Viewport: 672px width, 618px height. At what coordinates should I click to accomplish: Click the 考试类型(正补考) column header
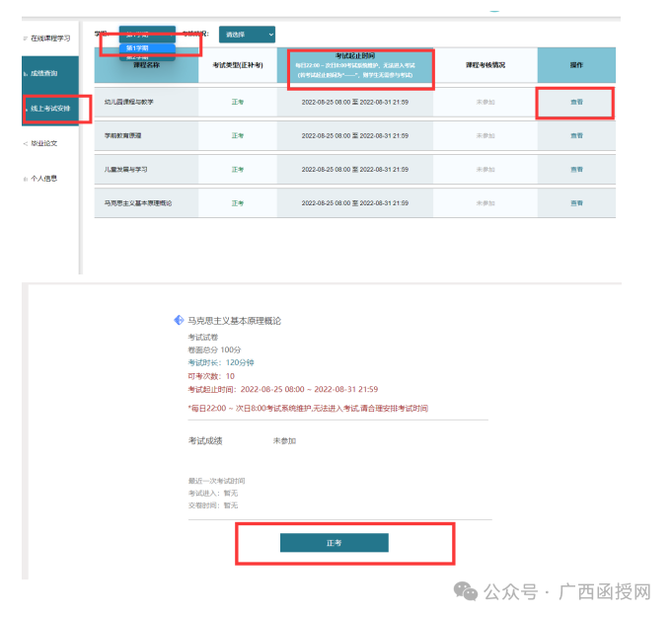238,65
